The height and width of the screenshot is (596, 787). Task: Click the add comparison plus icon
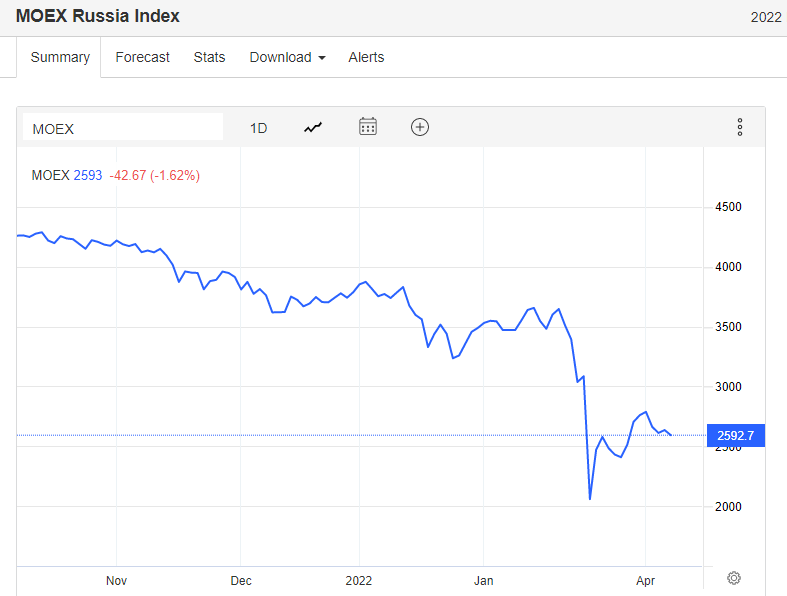tap(420, 127)
